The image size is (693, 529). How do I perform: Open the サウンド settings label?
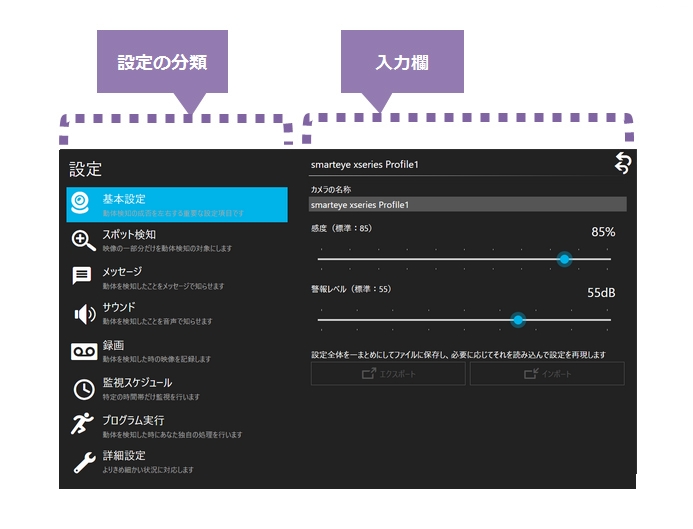tap(119, 307)
